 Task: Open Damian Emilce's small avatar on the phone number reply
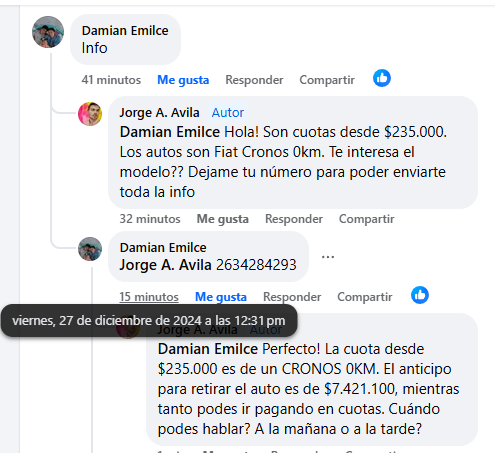[x=90, y=249]
